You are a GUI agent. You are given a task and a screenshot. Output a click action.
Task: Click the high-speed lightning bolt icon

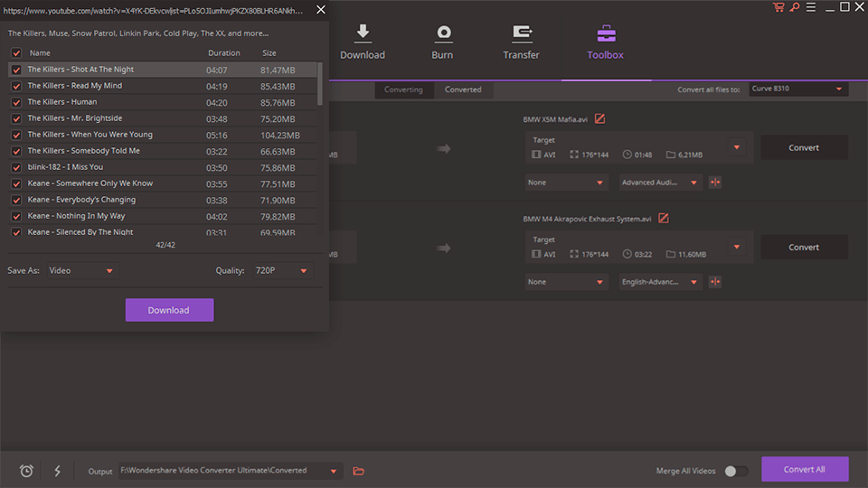[x=58, y=471]
